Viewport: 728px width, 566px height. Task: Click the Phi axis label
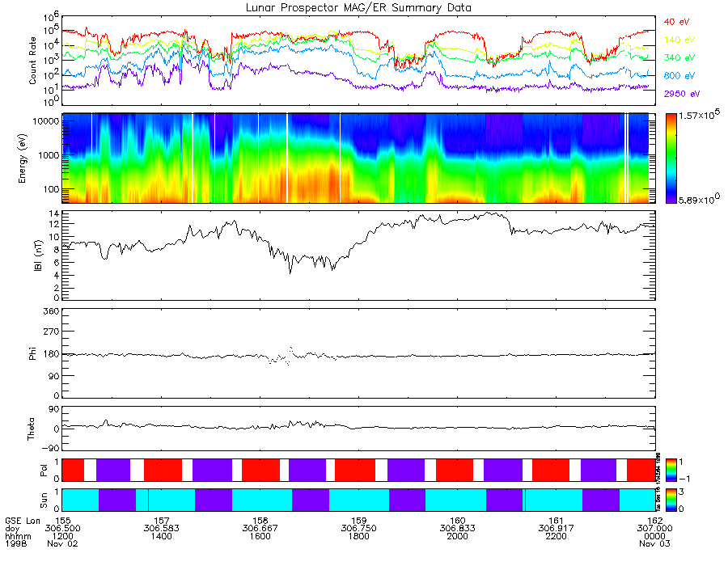32,353
